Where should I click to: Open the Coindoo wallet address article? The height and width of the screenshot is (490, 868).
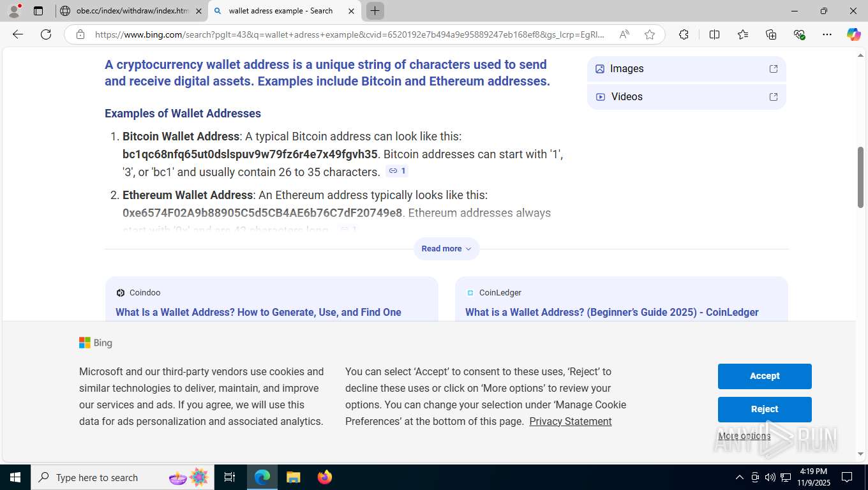coord(258,312)
